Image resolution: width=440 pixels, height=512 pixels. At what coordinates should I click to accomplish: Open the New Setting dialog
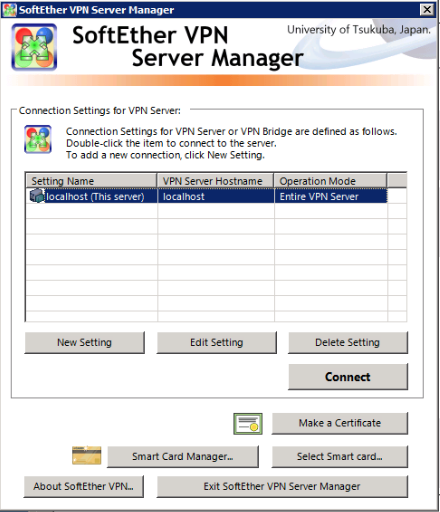coord(85,342)
